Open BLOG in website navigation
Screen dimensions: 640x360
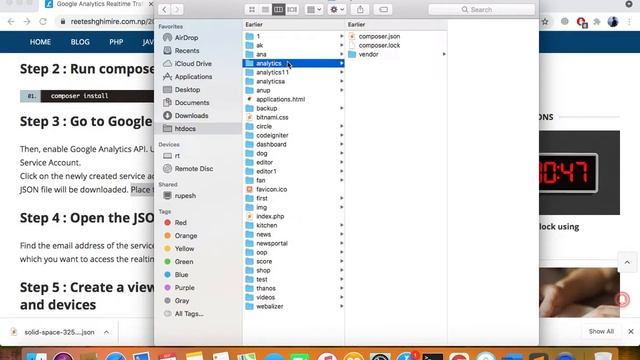80,42
